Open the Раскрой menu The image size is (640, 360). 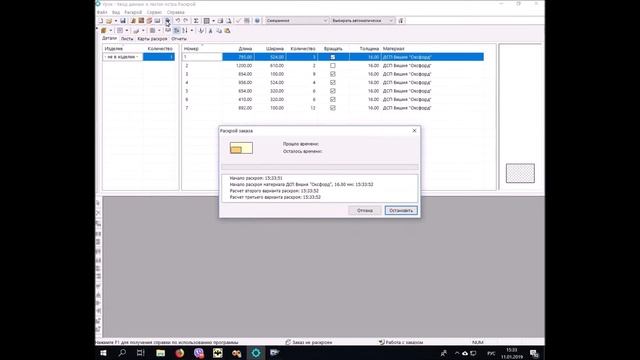point(133,12)
